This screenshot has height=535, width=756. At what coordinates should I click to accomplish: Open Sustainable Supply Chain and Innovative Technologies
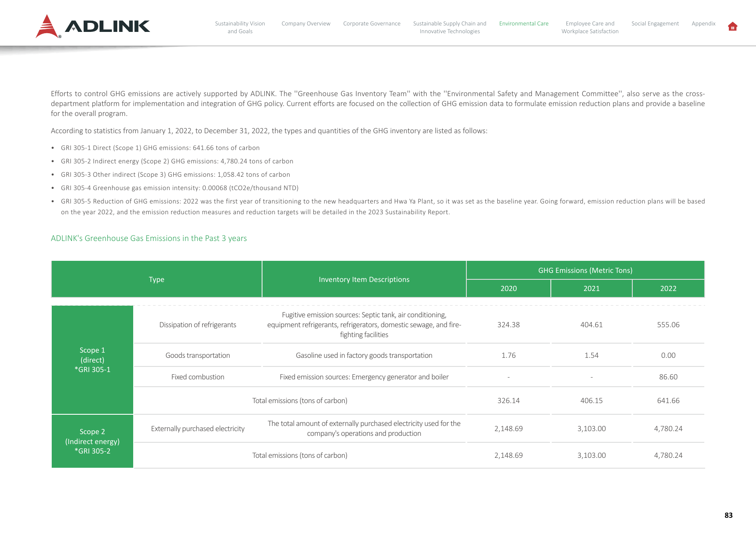[x=450, y=27]
